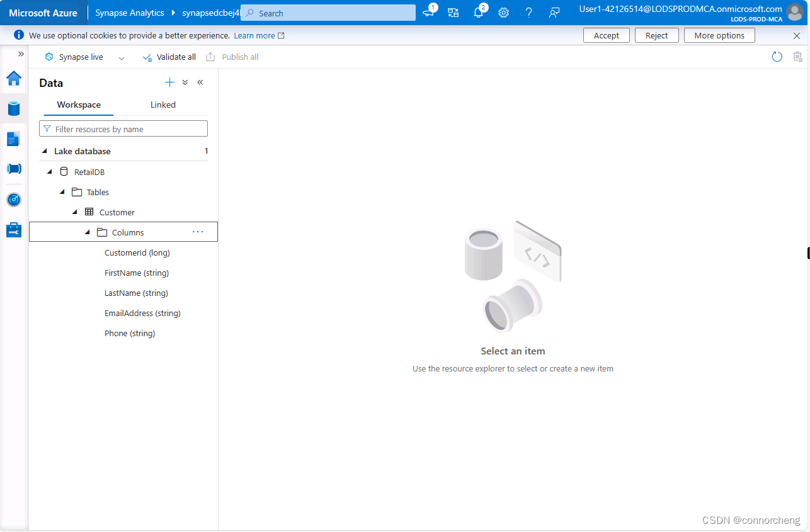Collapse the Lake database section
810x532 pixels.
click(x=45, y=151)
